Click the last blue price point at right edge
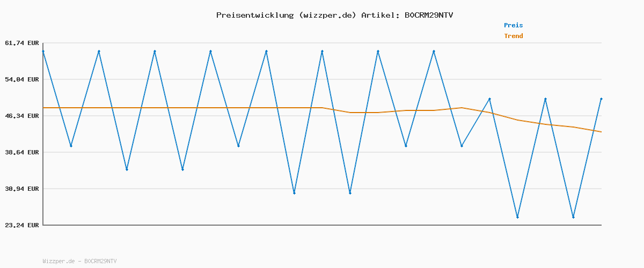This screenshot has width=644, height=268. 601,99
